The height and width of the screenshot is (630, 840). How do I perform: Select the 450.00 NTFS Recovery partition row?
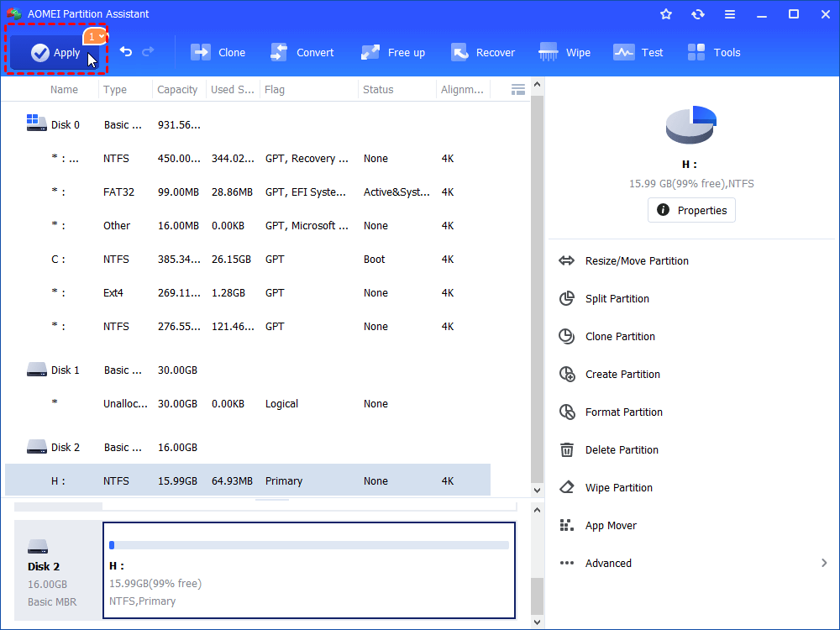pyautogui.click(x=248, y=159)
